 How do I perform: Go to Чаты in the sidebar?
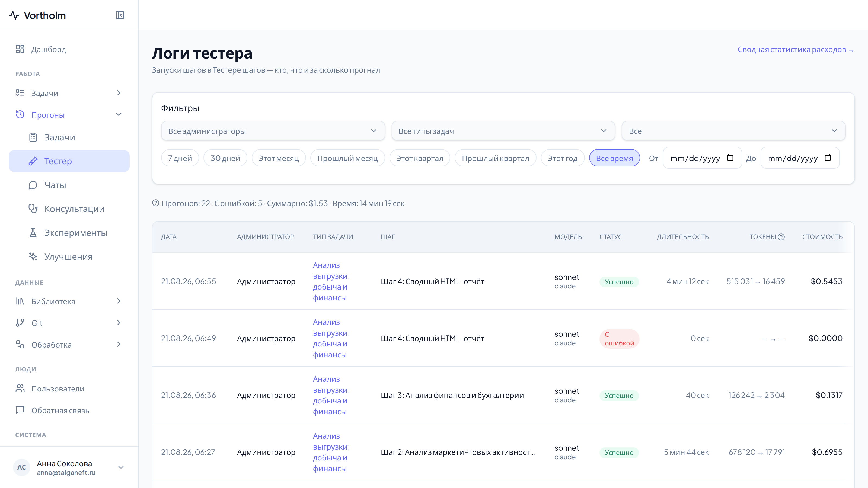pyautogui.click(x=69, y=185)
